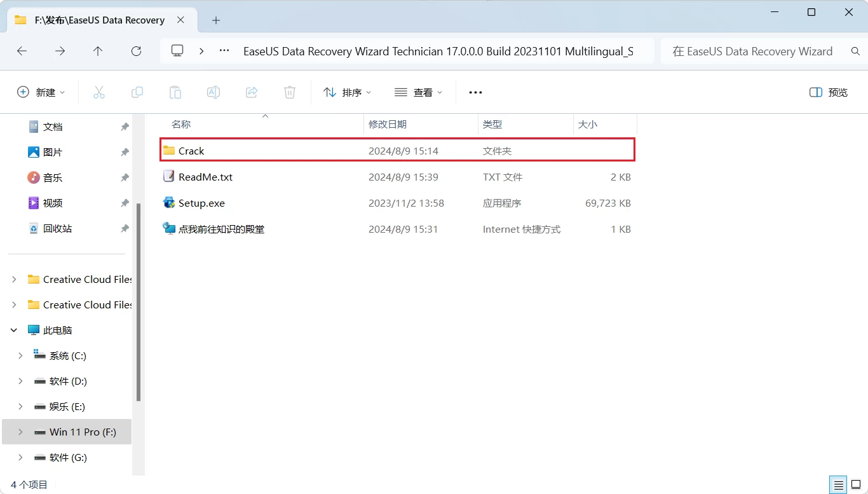Open the 查看 (View) dropdown
The height and width of the screenshot is (494, 868).
pos(419,92)
